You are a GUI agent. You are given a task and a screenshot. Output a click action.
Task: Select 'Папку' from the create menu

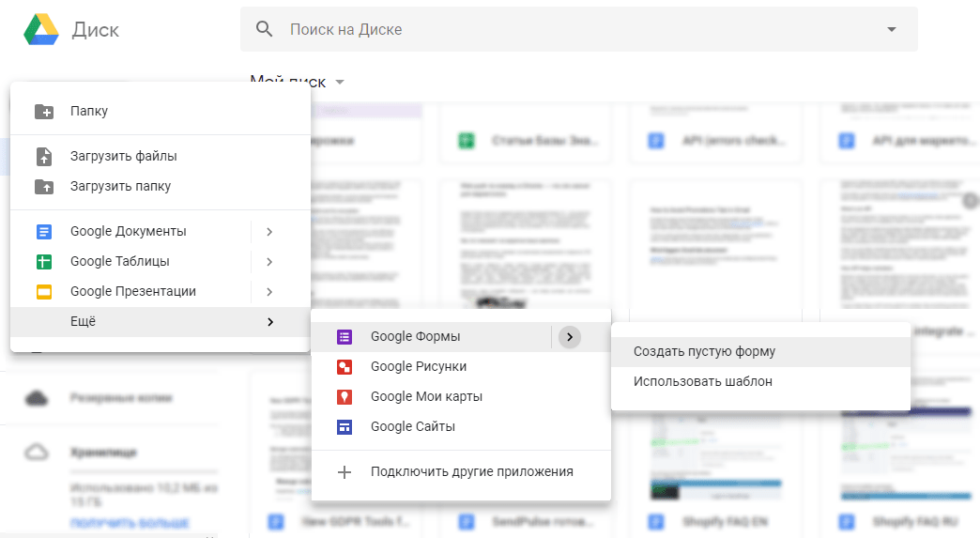pos(161,111)
